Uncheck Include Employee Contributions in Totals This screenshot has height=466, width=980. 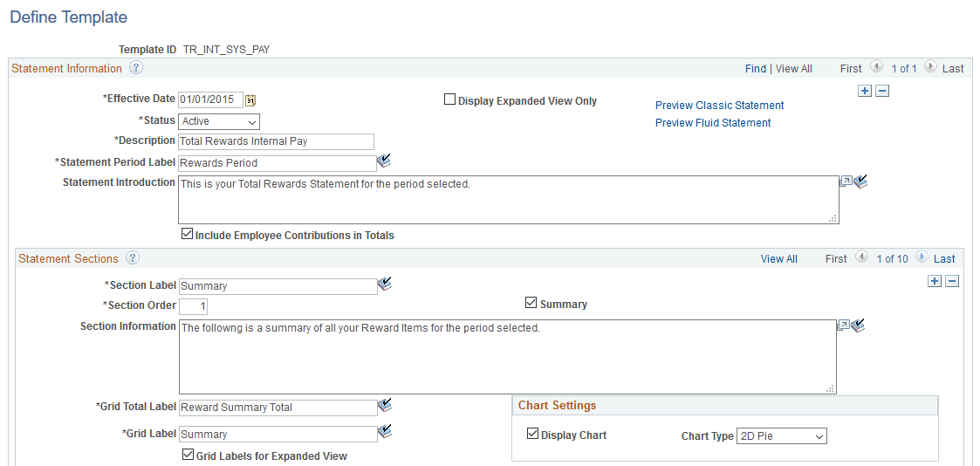pos(187,235)
